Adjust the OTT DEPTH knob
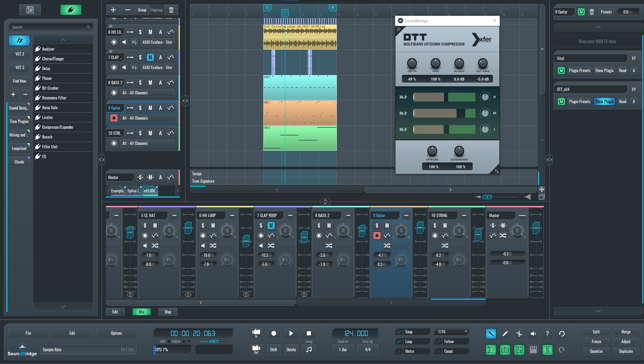Viewport: 644px width, 364px height. coord(412,63)
